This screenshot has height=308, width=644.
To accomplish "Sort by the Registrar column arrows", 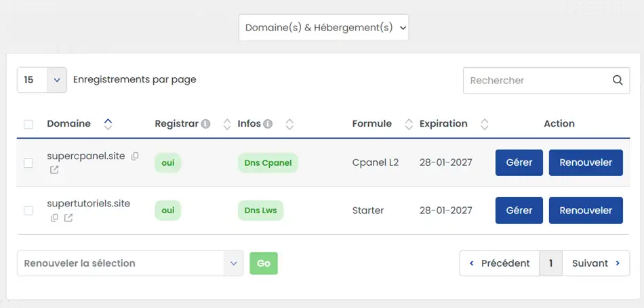I will [x=226, y=124].
